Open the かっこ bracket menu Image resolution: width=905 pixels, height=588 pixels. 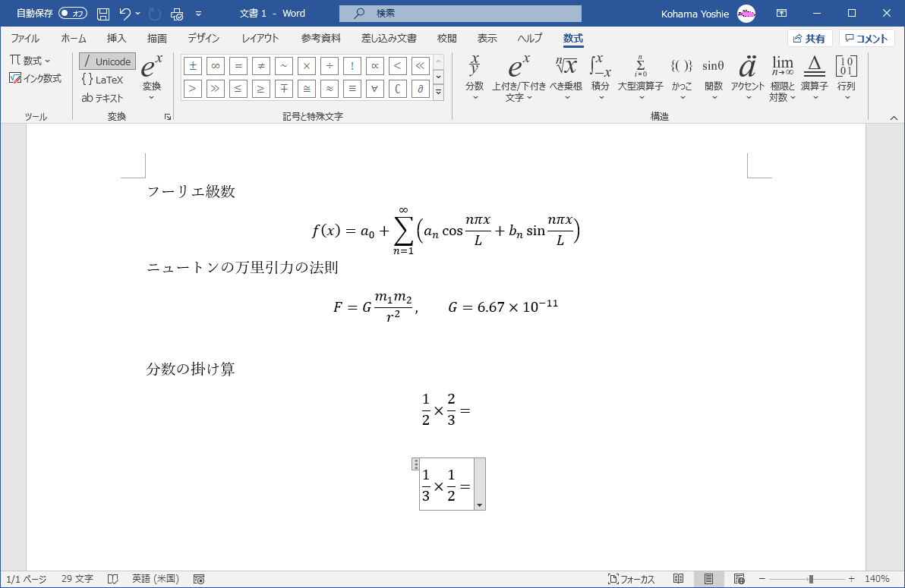(682, 78)
